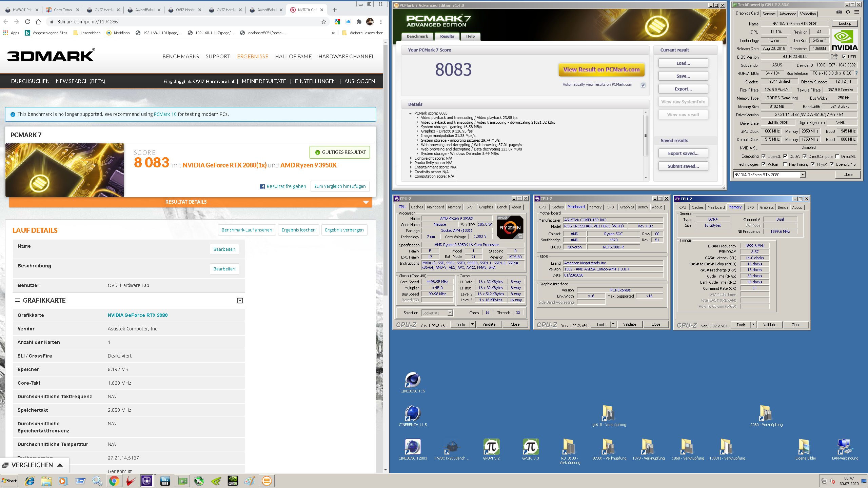Click the PCMark 7 result thumbnail
The height and width of the screenshot is (488, 868).
coord(65,170)
